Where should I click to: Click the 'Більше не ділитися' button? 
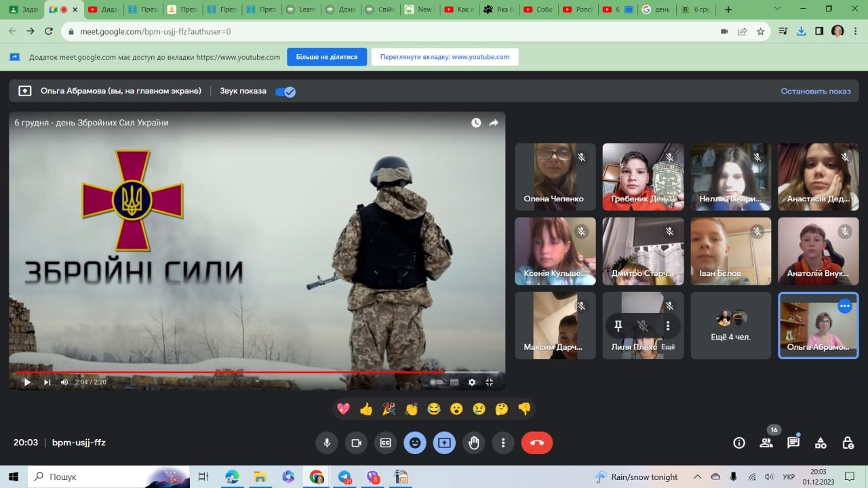tap(327, 57)
